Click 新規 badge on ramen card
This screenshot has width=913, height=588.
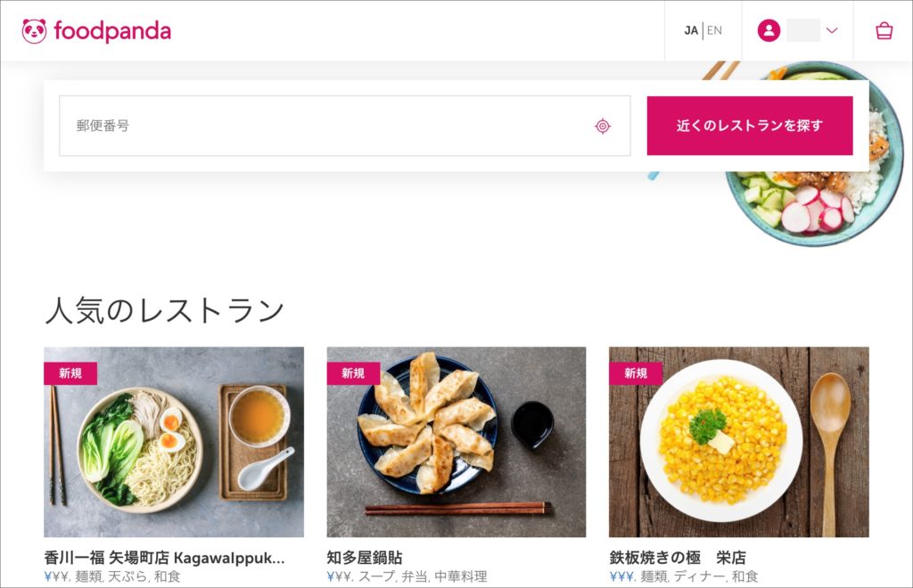point(70,373)
